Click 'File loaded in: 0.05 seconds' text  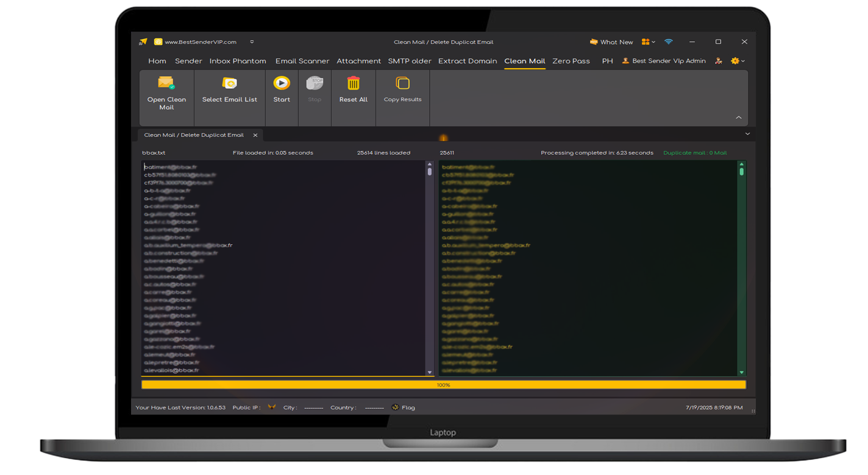[x=273, y=153]
